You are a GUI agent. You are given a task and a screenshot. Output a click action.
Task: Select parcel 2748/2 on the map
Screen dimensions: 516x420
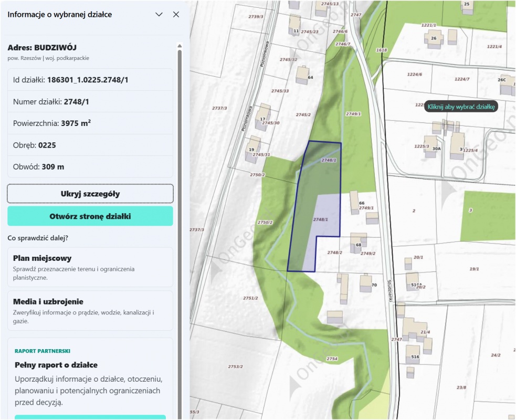pos(335,253)
